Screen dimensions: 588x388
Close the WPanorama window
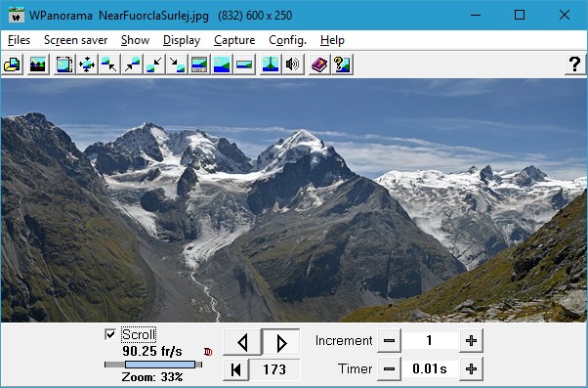[565, 16]
